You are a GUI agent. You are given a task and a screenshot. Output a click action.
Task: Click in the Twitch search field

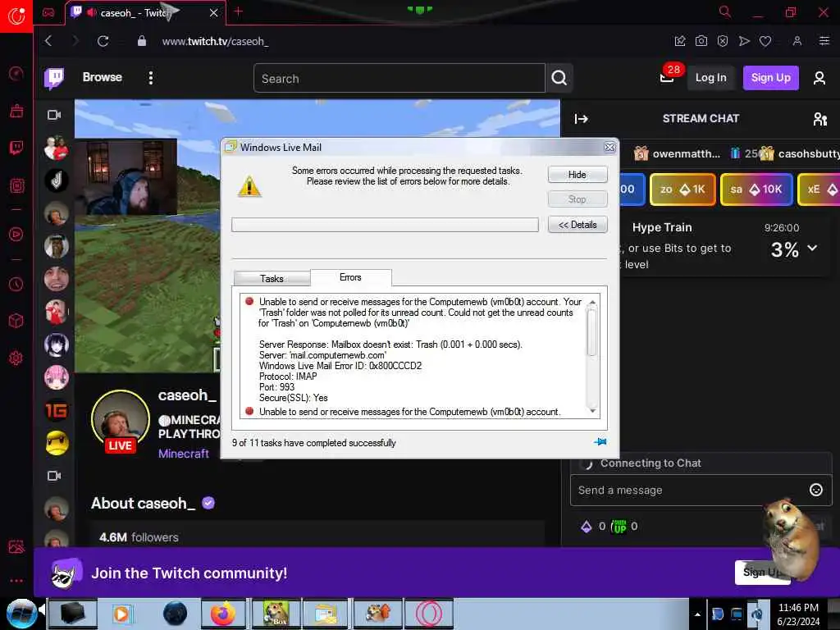coord(399,78)
